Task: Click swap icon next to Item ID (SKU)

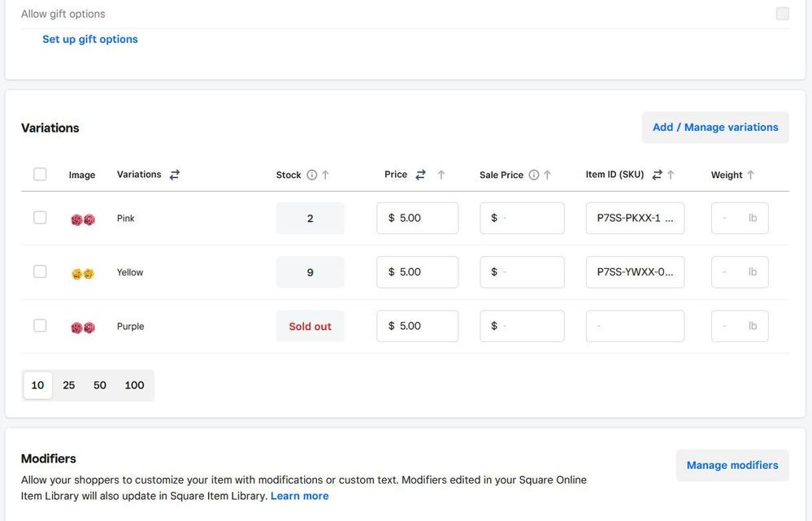Action: [657, 175]
